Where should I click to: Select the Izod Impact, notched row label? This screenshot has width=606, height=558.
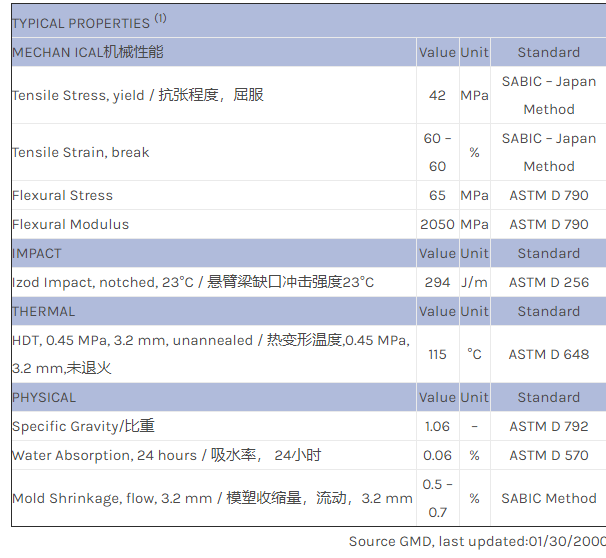tap(193, 282)
